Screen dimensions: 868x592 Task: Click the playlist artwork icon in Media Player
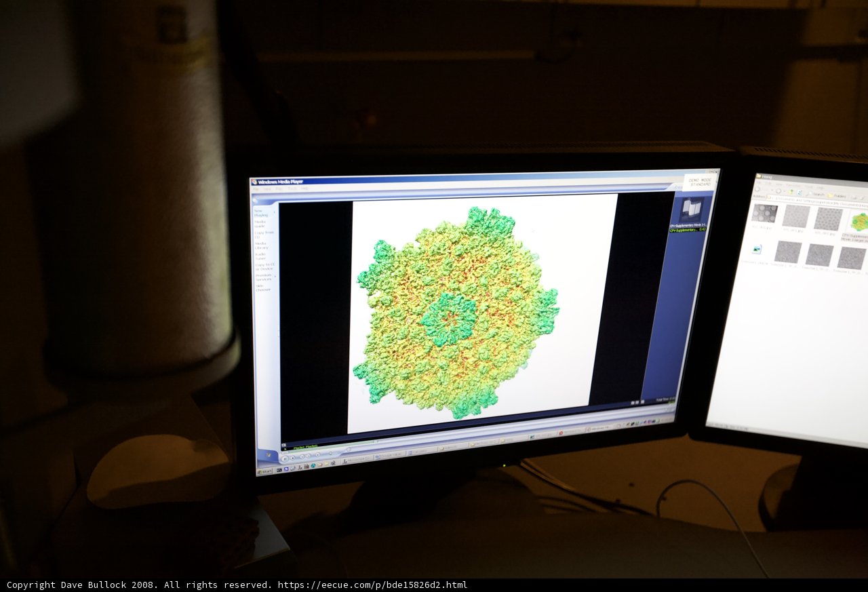(x=691, y=208)
